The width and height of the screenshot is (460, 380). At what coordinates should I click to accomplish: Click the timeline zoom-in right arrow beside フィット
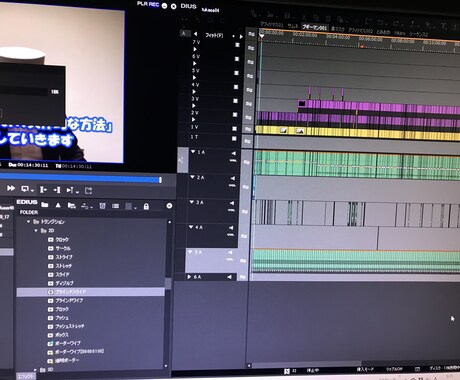pos(241,36)
